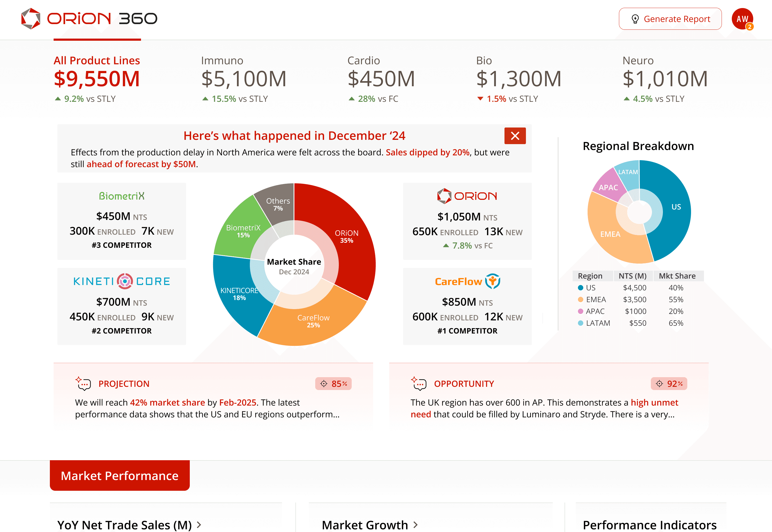Click the CareFlow logo icon
The image size is (772, 532).
tap(492, 281)
